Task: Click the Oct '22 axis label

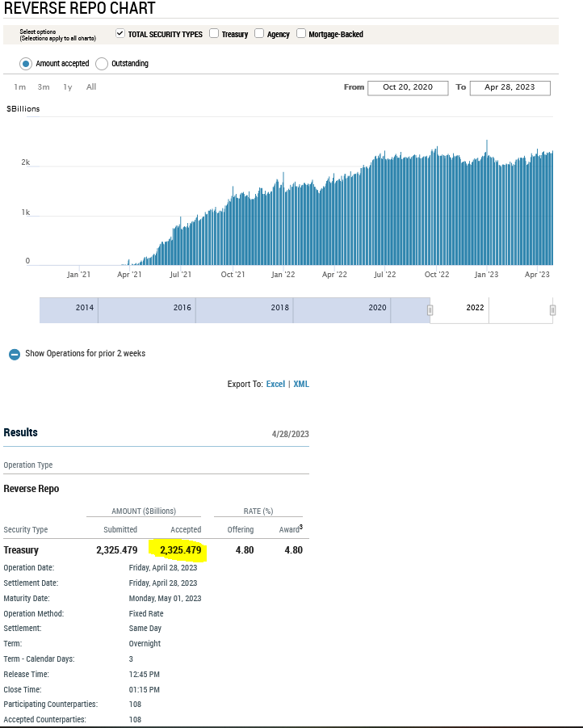Action: [x=437, y=275]
